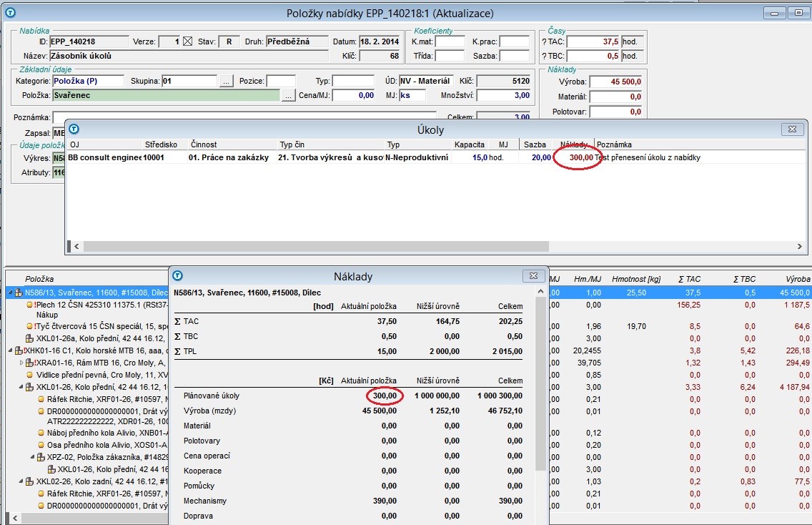
Task: Click the Náklady window title icon
Action: click(178, 276)
